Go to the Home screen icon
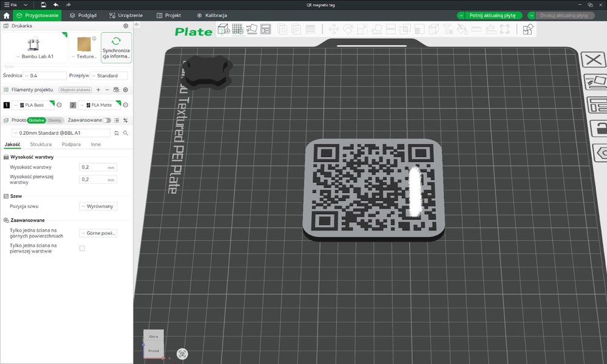Viewport: 607px width, 364px height. pos(6,16)
